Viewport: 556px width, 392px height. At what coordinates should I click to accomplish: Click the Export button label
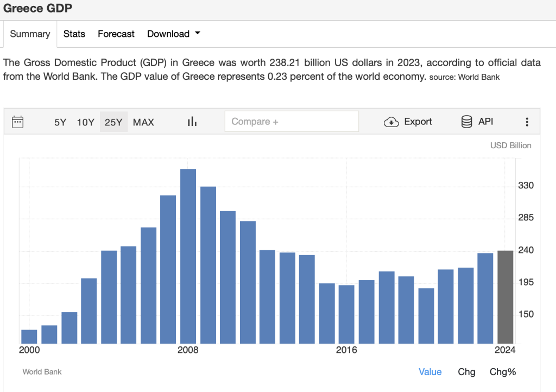point(418,122)
